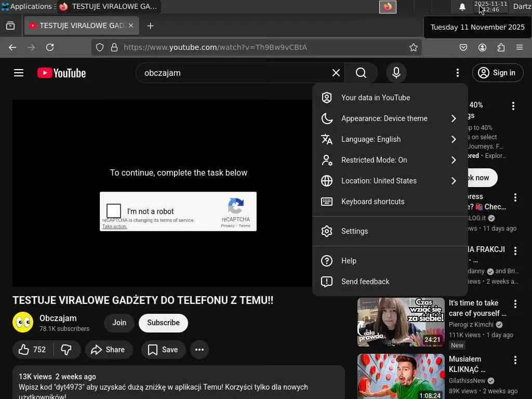Choose Send feedback menu item
The width and height of the screenshot is (532, 399).
coord(390,282)
